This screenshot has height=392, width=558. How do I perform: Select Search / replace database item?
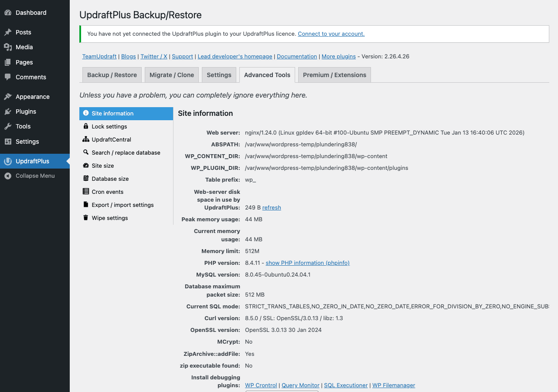tap(126, 152)
